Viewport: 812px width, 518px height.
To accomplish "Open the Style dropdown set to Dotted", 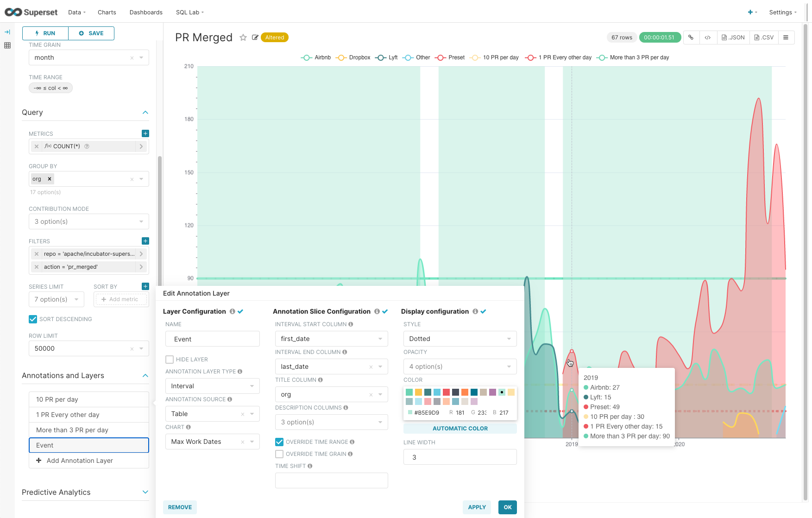I will click(x=460, y=339).
